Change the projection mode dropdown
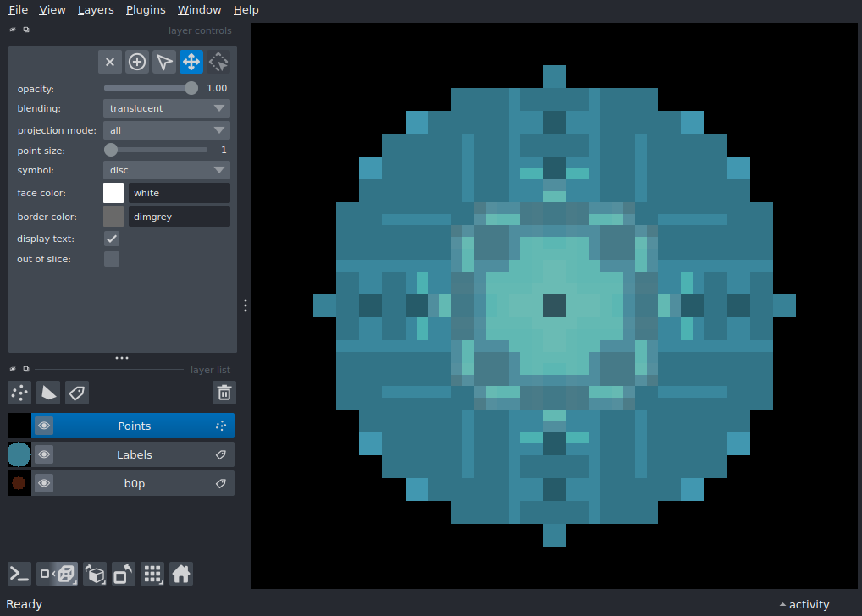This screenshot has height=616, width=862. [x=166, y=129]
